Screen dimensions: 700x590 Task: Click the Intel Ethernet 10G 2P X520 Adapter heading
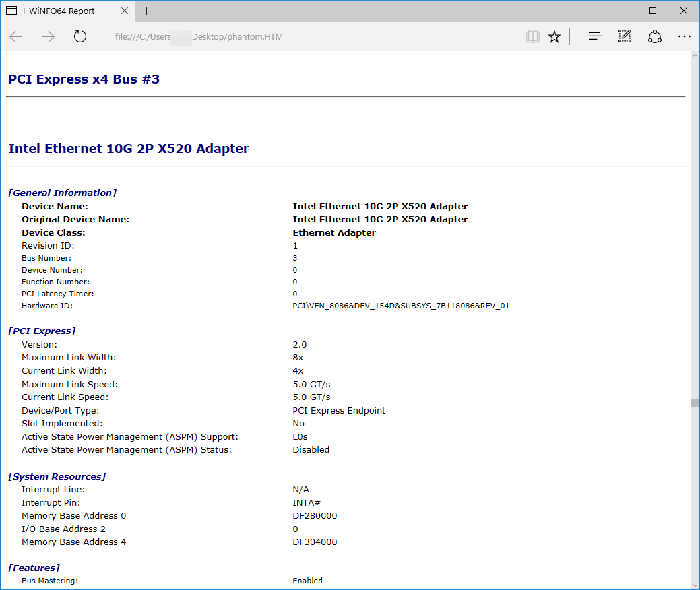tap(129, 148)
